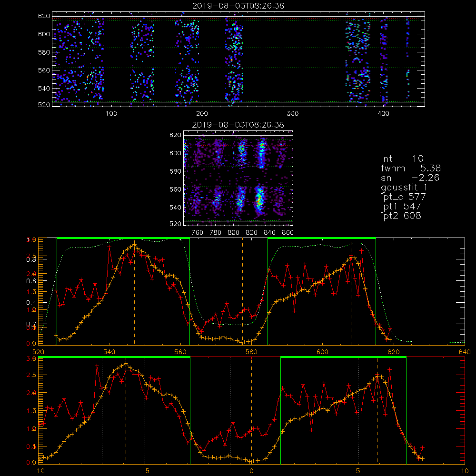The width and height of the screenshot is (476, 476).
Task: Click the 'ipt1 547' readout
Action: pos(401,207)
